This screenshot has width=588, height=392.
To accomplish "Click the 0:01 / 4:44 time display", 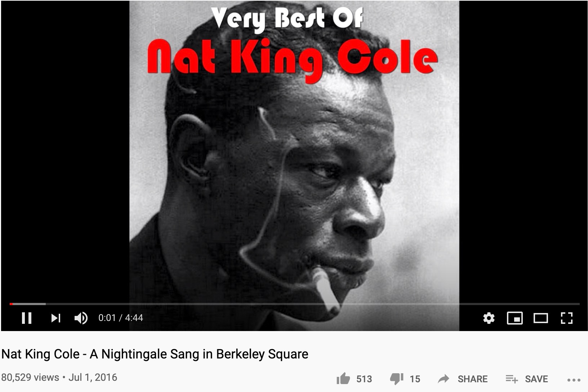I will tap(121, 318).
